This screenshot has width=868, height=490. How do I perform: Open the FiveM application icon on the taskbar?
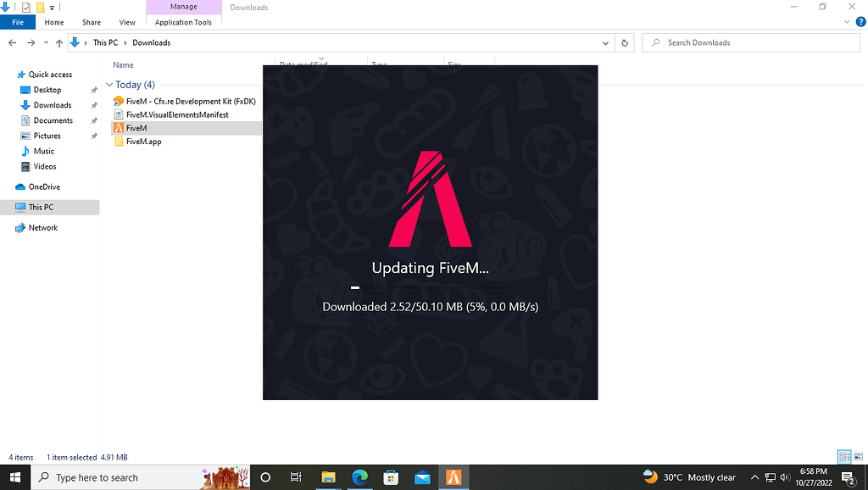click(x=453, y=477)
